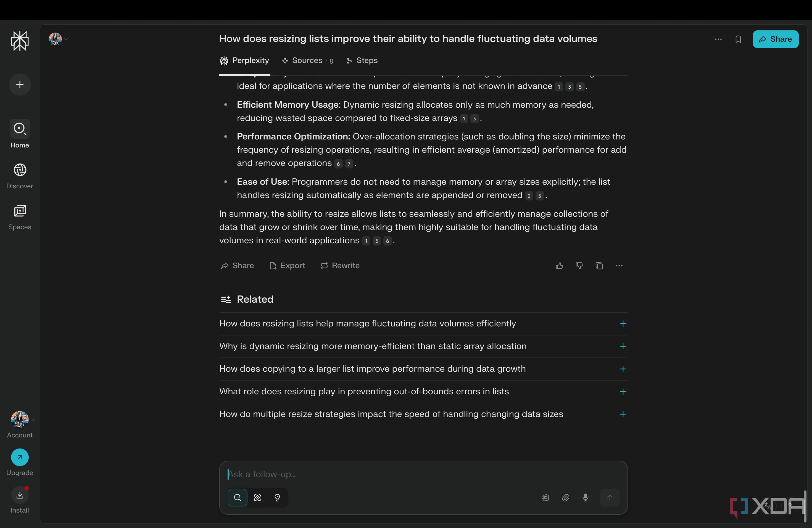Screen dimensions: 812x528
Task: Open the Perplexity logo home icon
Action: (x=20, y=41)
